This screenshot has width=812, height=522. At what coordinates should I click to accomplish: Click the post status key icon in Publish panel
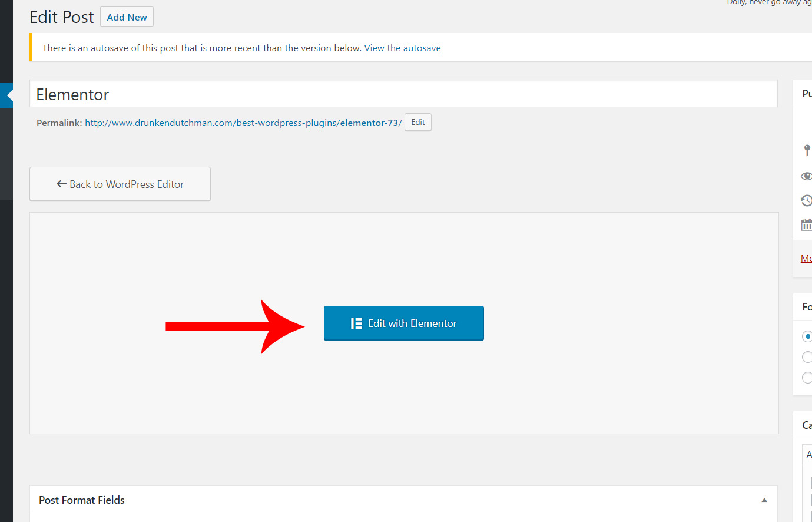point(807,150)
